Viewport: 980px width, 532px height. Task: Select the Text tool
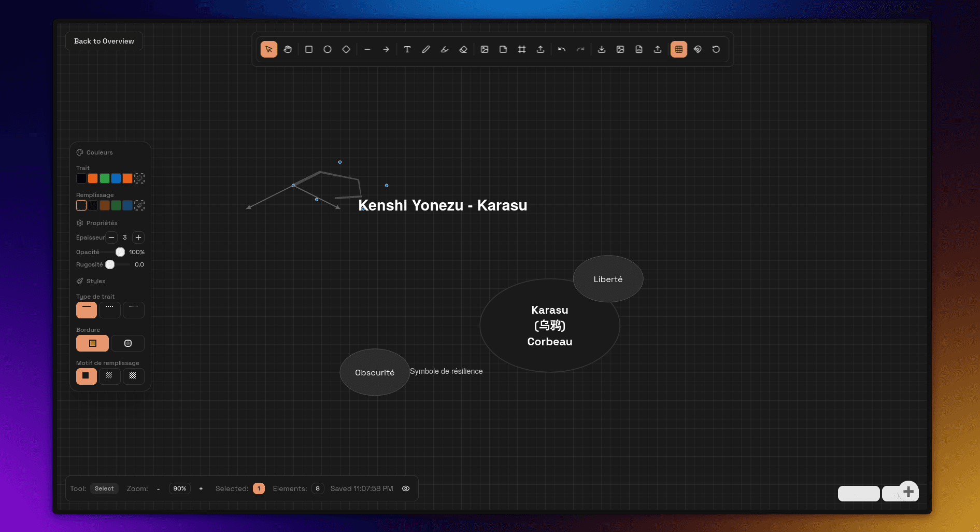(407, 49)
